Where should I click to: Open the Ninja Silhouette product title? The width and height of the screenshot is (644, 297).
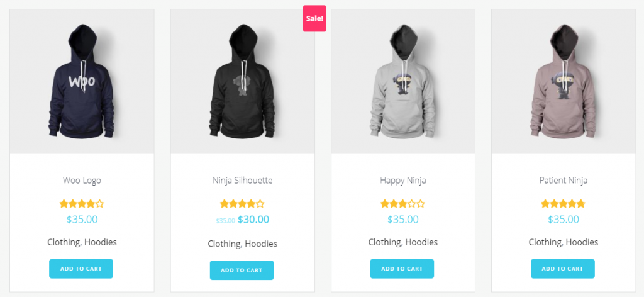pyautogui.click(x=242, y=181)
